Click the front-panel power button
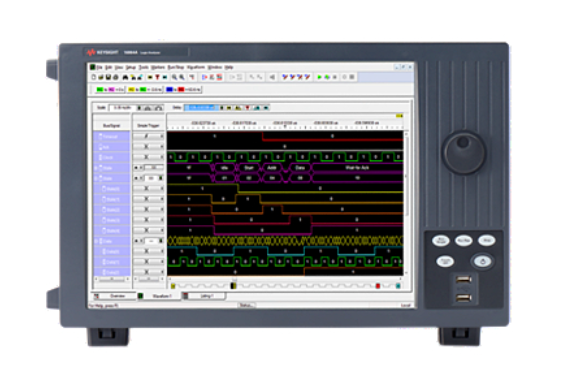 (x=482, y=261)
